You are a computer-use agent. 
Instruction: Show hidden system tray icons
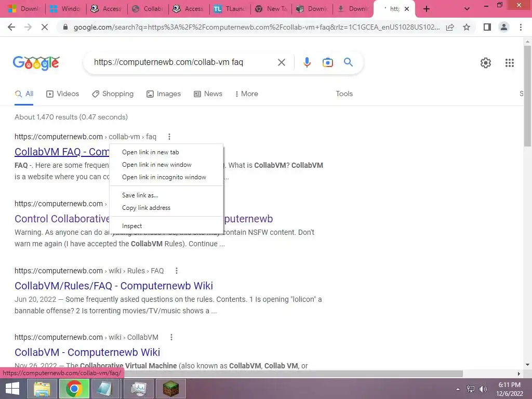[458, 389]
